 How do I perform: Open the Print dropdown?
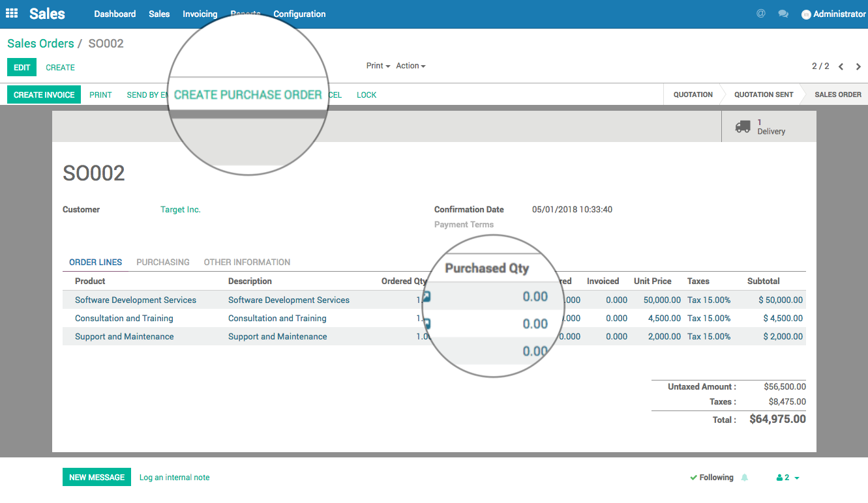coord(378,66)
